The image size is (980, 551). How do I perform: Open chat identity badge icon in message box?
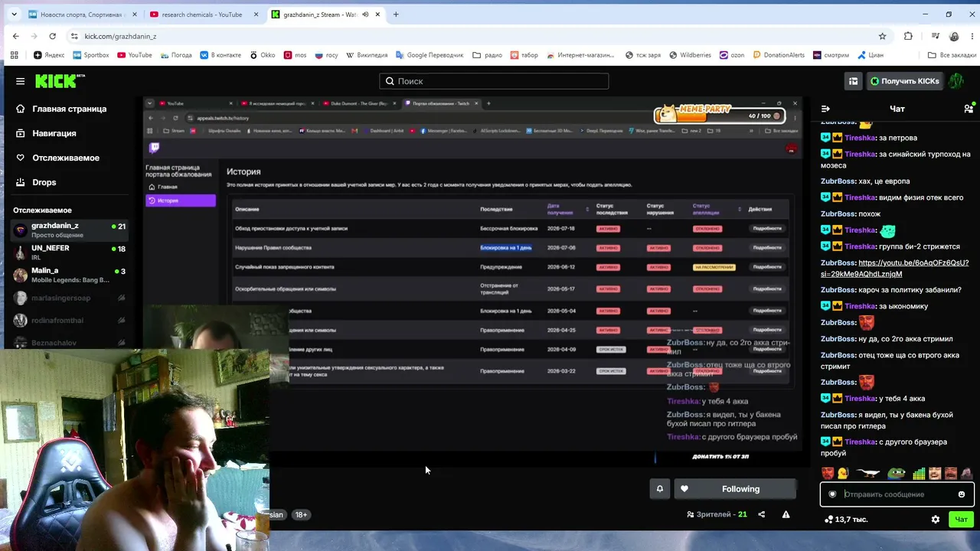pos(832,494)
